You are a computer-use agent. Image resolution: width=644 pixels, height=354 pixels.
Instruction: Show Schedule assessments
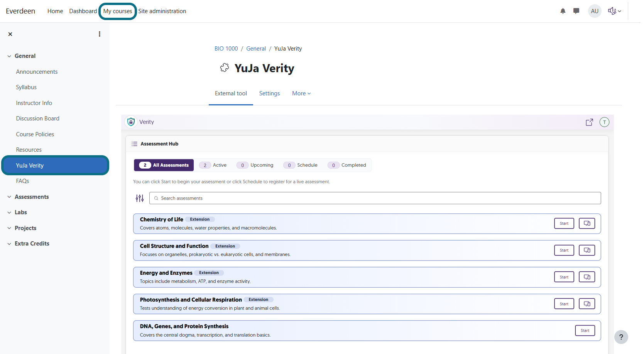click(301, 165)
